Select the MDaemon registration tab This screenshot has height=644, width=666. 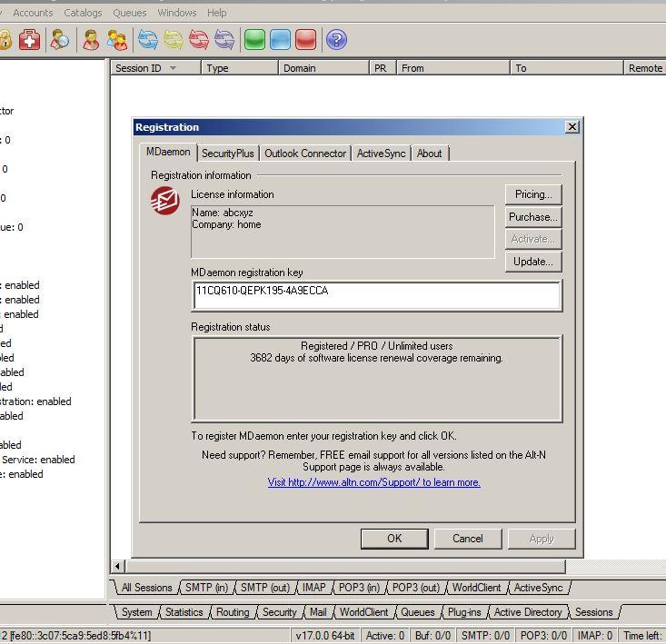[168, 152]
